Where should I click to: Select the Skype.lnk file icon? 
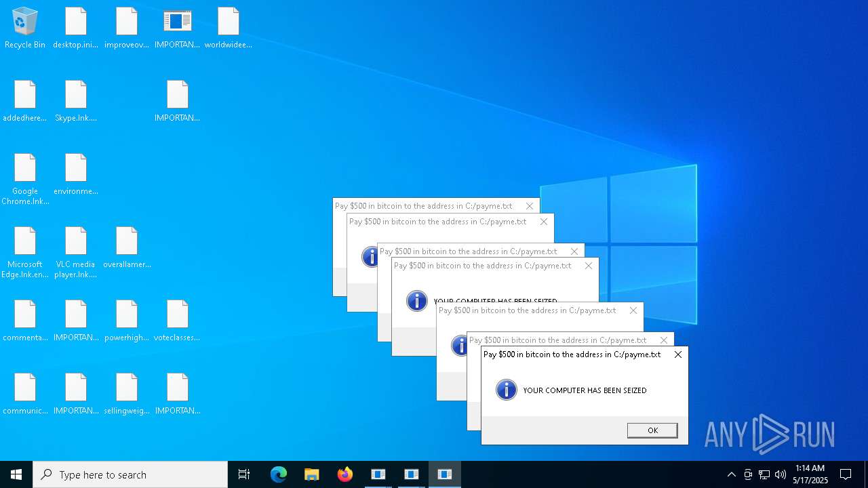point(76,101)
